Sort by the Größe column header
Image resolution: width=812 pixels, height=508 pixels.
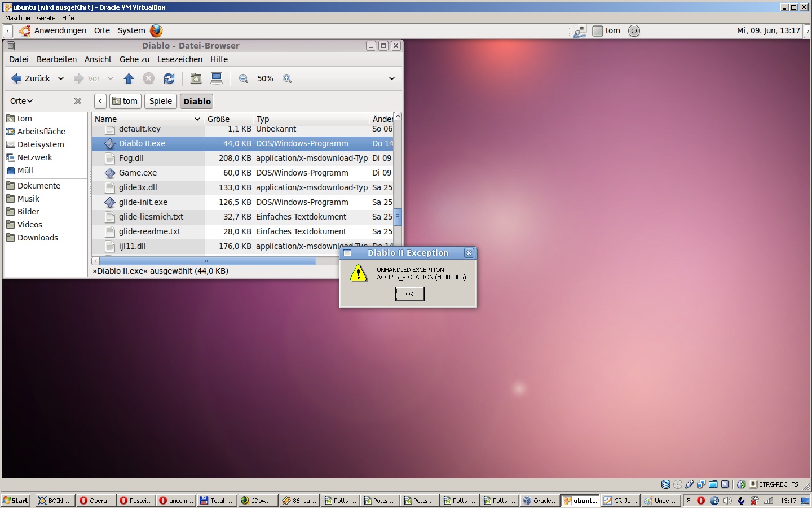pos(228,119)
